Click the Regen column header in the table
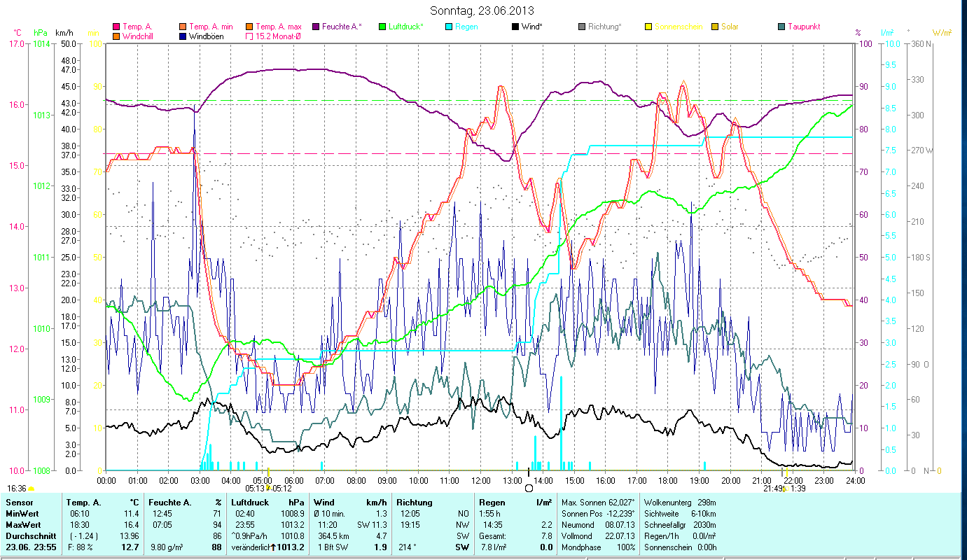 pyautogui.click(x=491, y=502)
